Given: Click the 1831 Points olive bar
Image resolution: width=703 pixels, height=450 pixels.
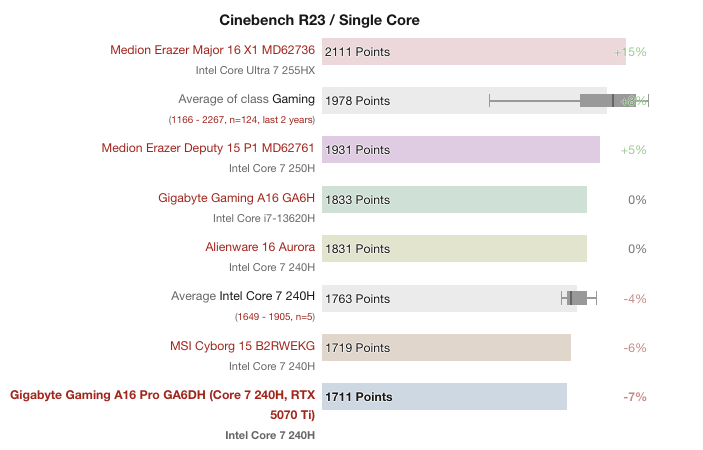Looking at the screenshot, I should click(454, 249).
